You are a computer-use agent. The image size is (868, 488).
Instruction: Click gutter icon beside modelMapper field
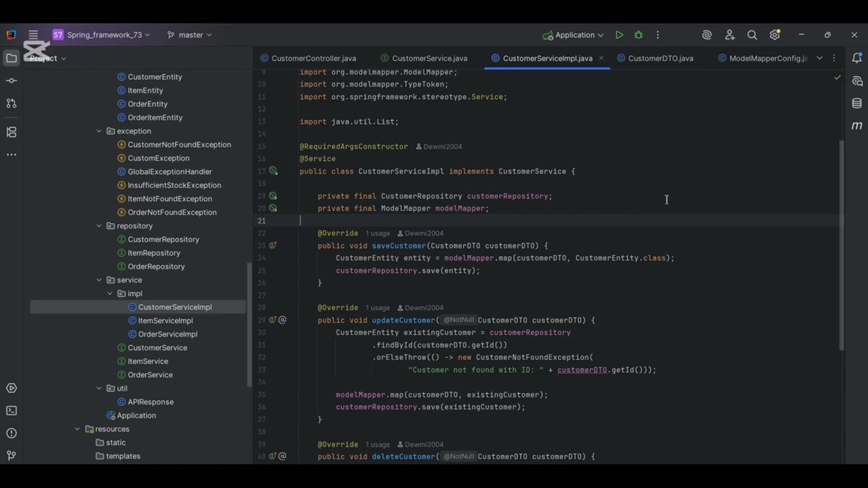[273, 208]
